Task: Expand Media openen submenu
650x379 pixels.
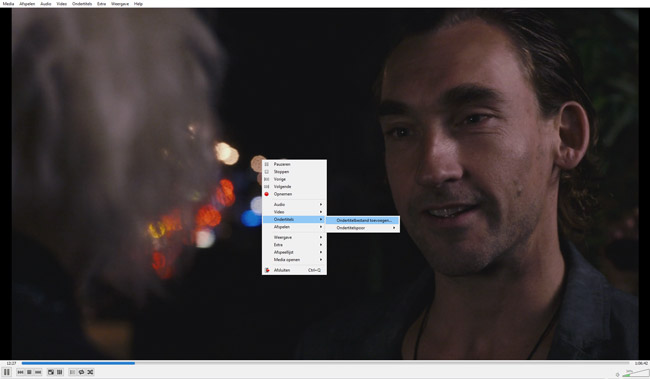Action: pyautogui.click(x=294, y=260)
